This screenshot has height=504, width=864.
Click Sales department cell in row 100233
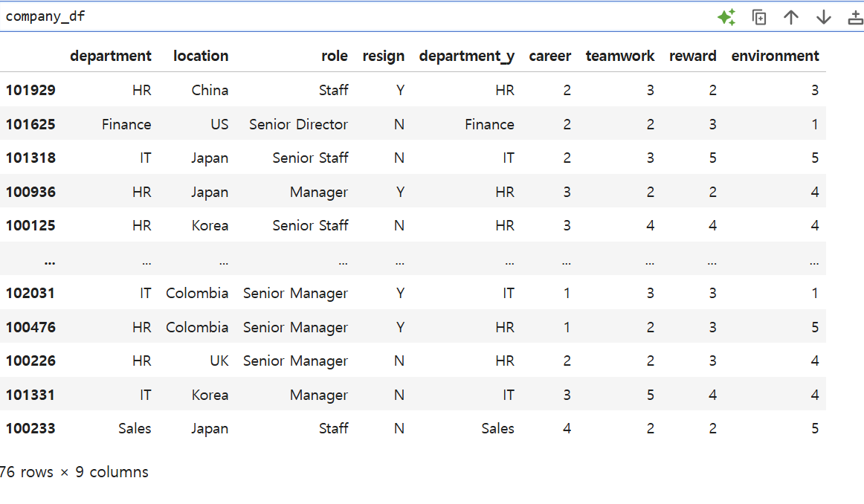coord(135,429)
